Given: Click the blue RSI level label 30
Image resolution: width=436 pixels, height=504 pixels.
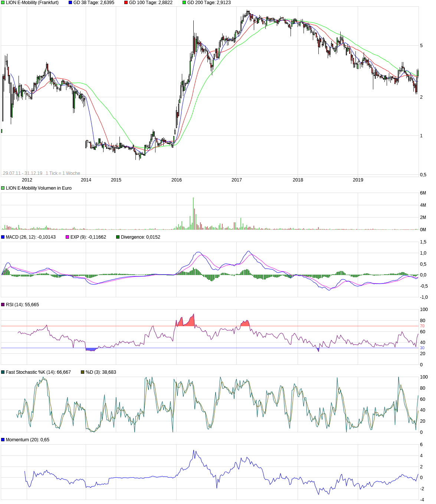Looking at the screenshot, I should (422, 348).
